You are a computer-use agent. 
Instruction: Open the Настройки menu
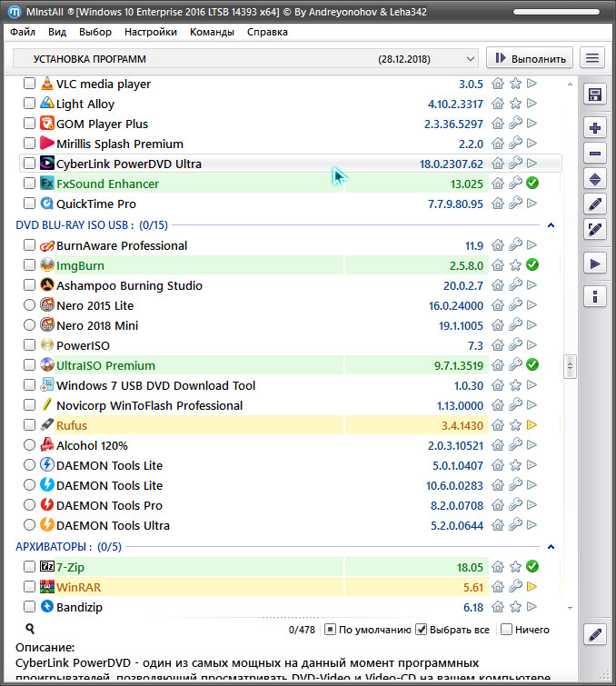pos(151,32)
